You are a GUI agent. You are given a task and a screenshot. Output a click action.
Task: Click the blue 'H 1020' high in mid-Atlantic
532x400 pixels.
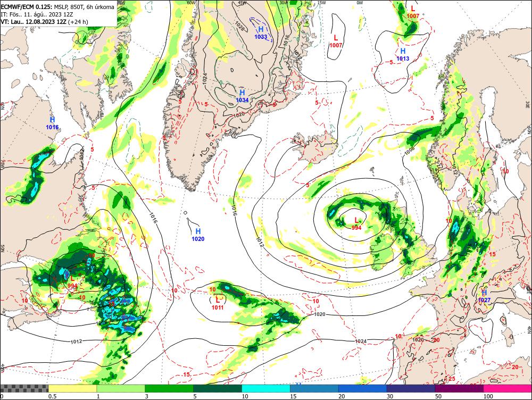pyautogui.click(x=198, y=235)
